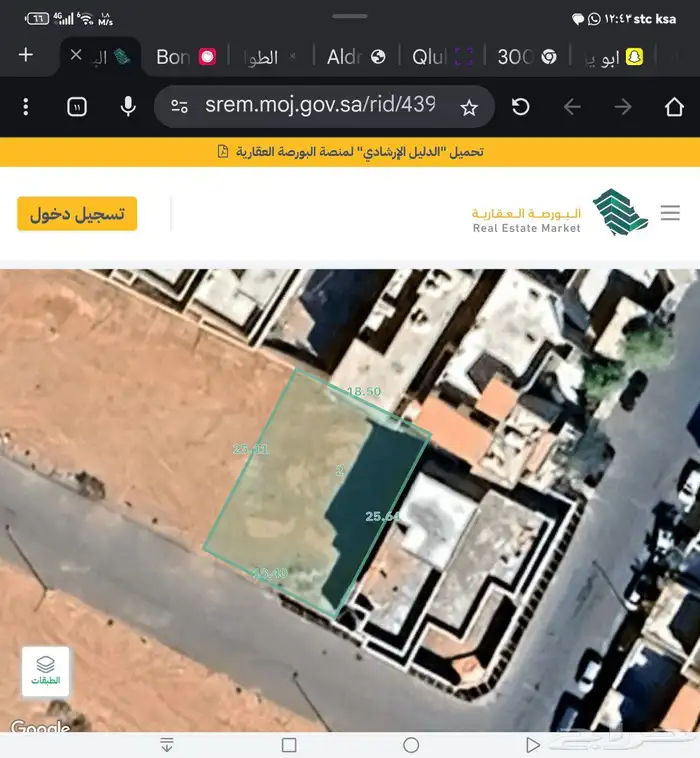
Task: Click the URL address field srem.moj.gov.sa
Action: click(320, 106)
